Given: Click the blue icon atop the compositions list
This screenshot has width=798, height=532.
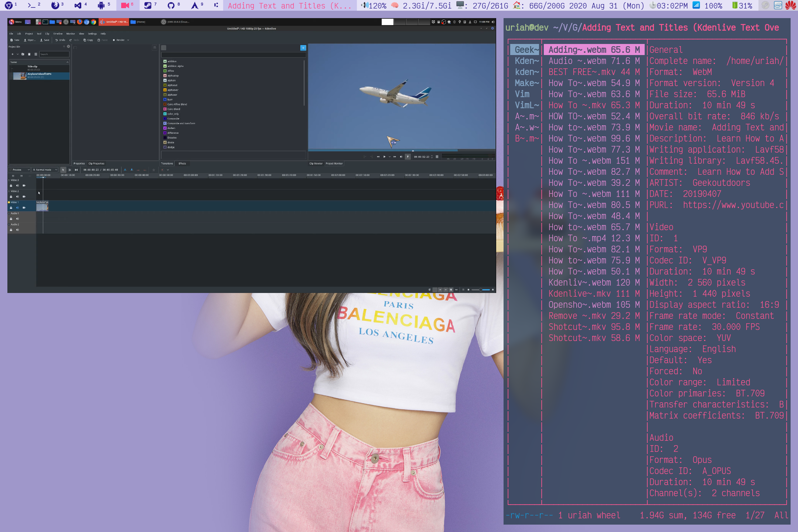Looking at the screenshot, I should [303, 48].
